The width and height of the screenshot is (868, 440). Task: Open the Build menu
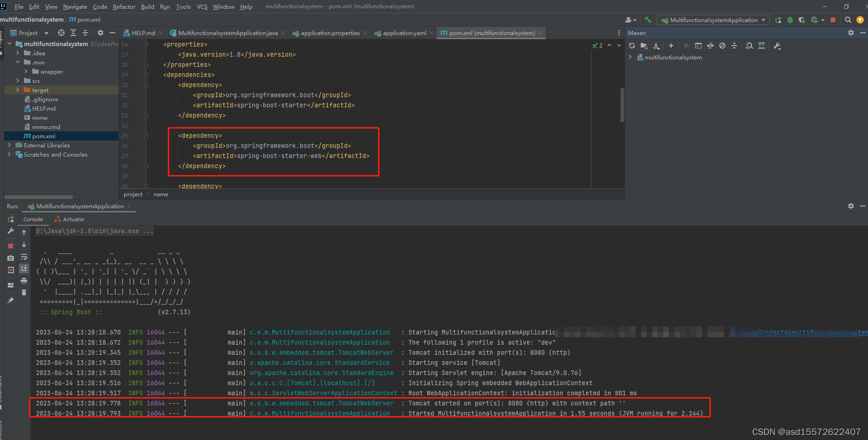(x=147, y=6)
